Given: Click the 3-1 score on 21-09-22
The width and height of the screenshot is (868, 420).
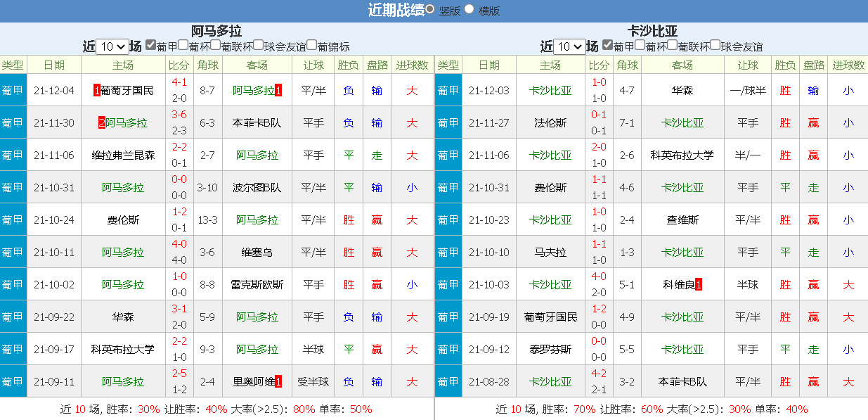Looking at the screenshot, I should (x=179, y=309).
